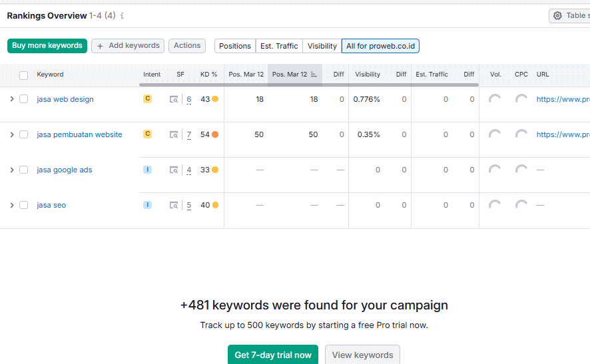This screenshot has height=364, width=590.
Task: Open the jasa pembuatan website keyword link
Action: click(79, 134)
